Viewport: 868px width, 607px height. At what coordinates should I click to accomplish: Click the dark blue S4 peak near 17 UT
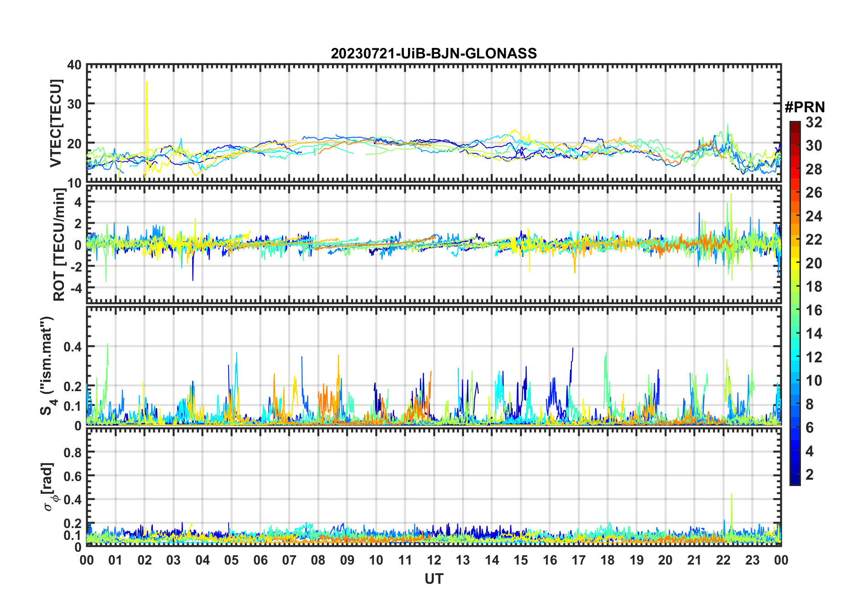pos(573,349)
